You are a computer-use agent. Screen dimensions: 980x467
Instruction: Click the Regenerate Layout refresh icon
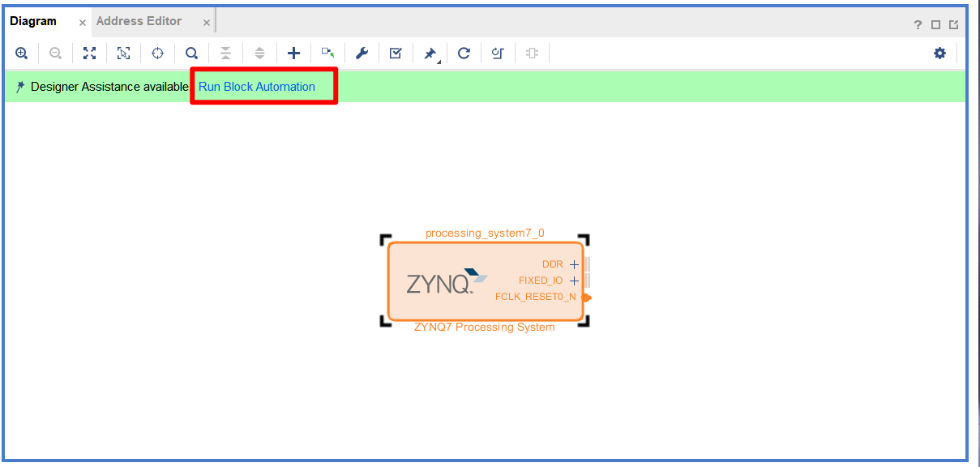tap(464, 54)
